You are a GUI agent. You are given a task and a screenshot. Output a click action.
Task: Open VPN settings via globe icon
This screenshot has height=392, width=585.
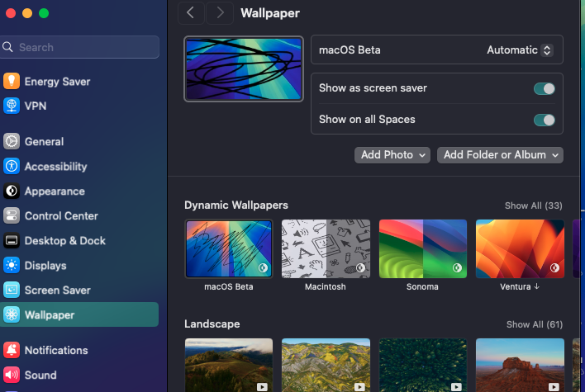12,106
